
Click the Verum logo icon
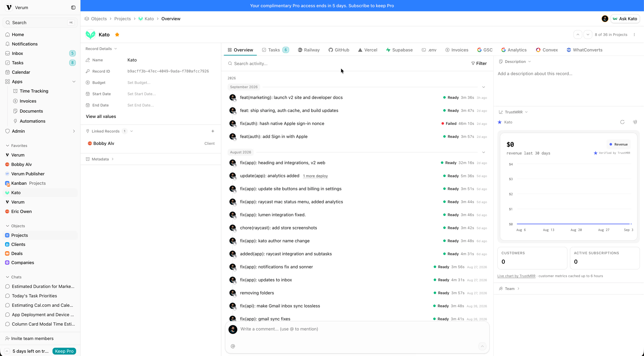pos(9,8)
